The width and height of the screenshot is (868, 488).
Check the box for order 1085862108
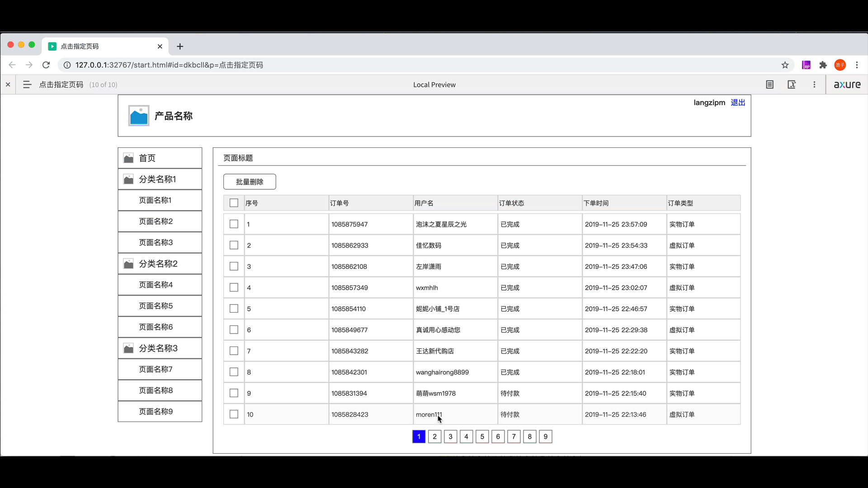234,267
